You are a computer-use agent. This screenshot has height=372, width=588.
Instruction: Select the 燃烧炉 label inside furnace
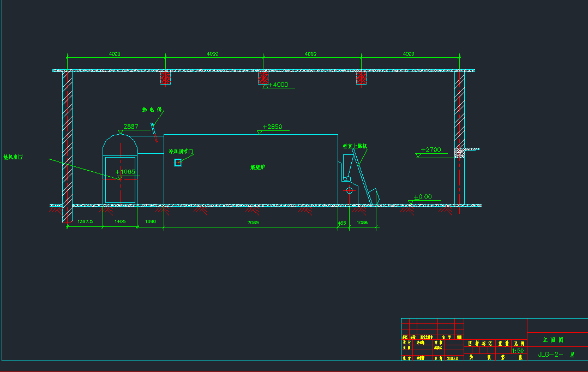click(257, 167)
